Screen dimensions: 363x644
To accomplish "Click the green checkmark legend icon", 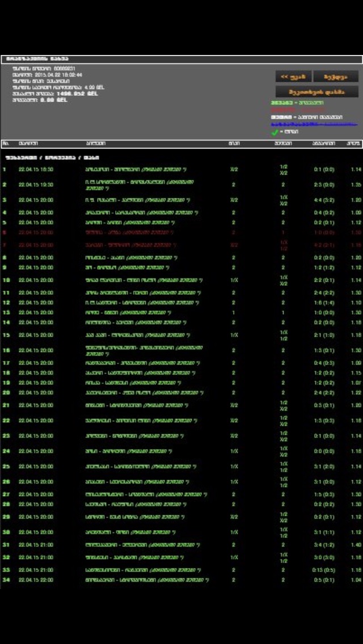I will 275,132.
